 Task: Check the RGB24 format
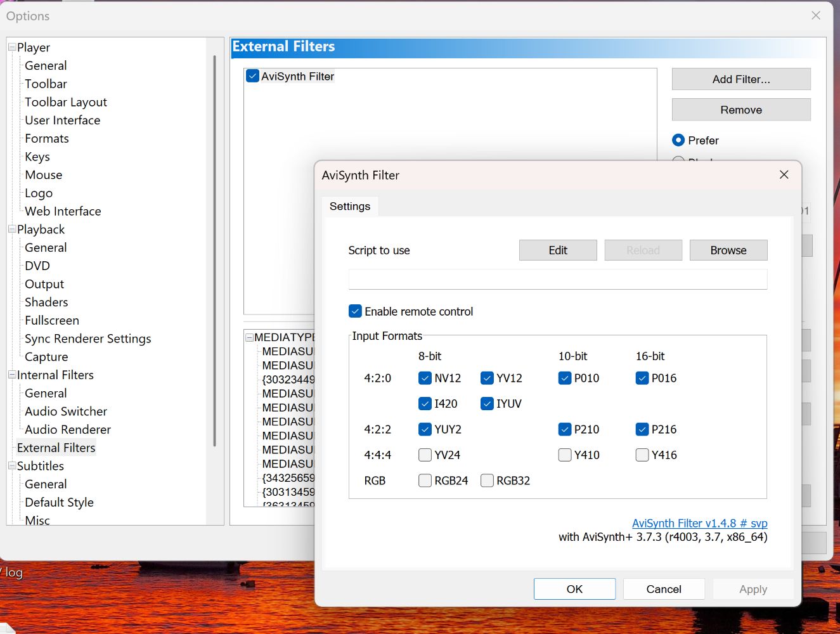425,481
